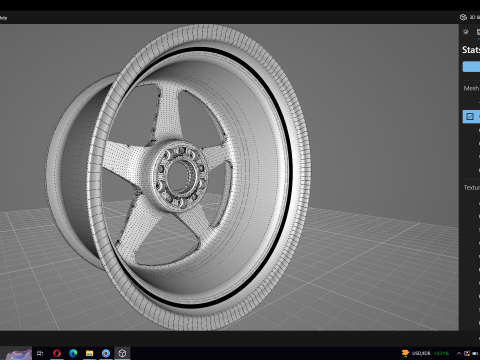Screen dimensions: 480x360
Task: Toggle the highlighted Mesh data checkbox
Action: [x=470, y=117]
